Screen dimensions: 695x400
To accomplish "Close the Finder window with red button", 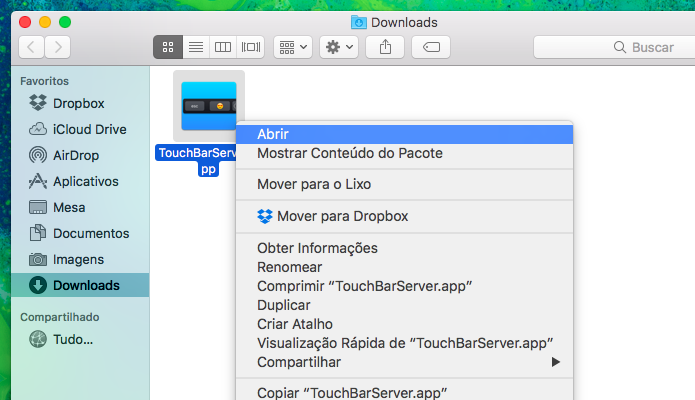I will (x=25, y=22).
